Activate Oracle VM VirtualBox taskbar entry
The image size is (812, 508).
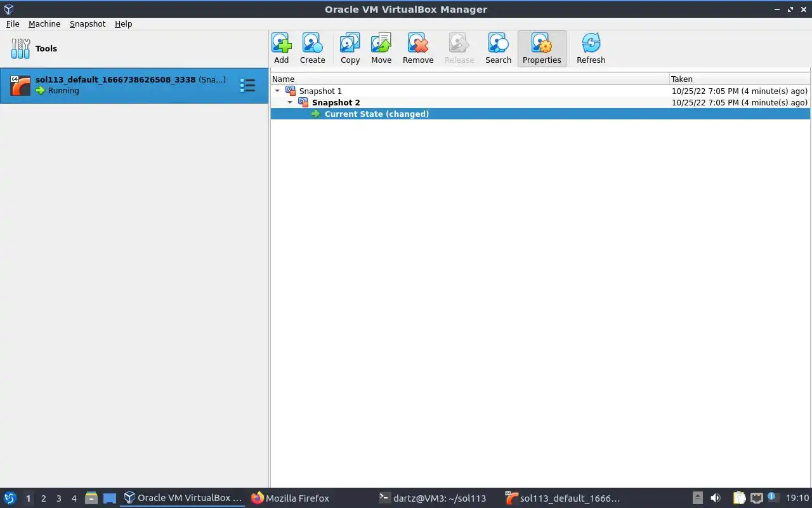[x=183, y=498]
